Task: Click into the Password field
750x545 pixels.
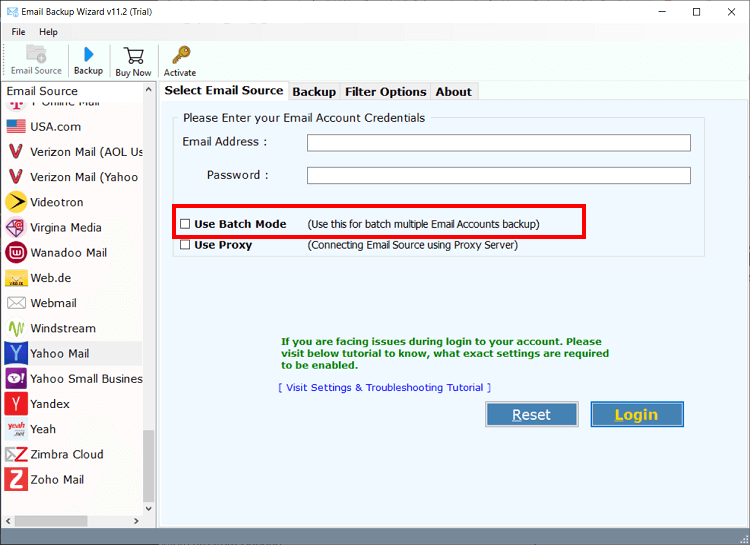Action: pos(498,175)
